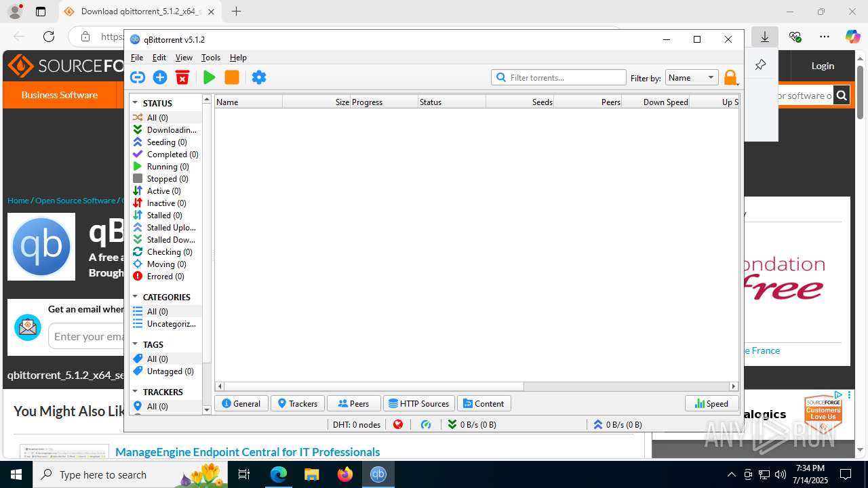Click the orange Stop torrents icon
The height and width of the screenshot is (488, 868).
[x=232, y=77]
